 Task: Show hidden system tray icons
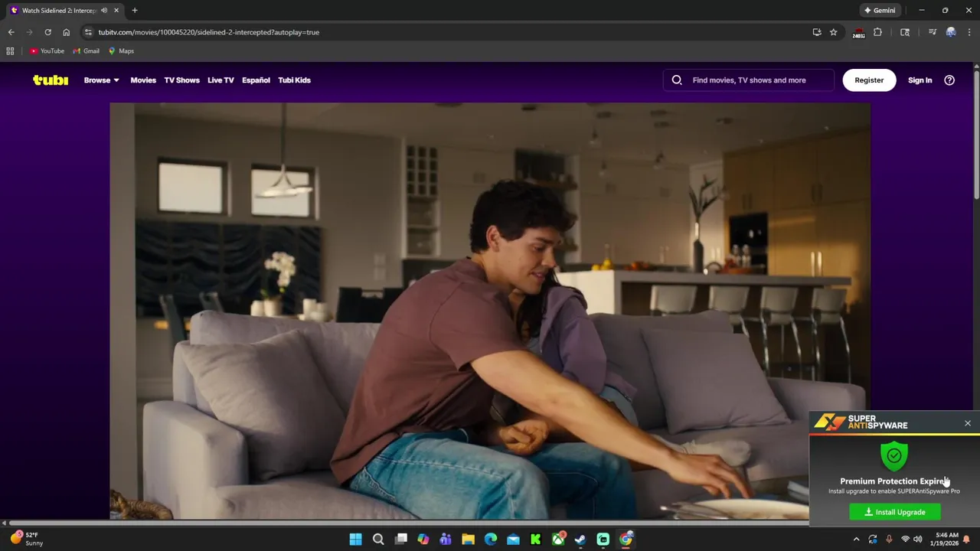coord(856,540)
